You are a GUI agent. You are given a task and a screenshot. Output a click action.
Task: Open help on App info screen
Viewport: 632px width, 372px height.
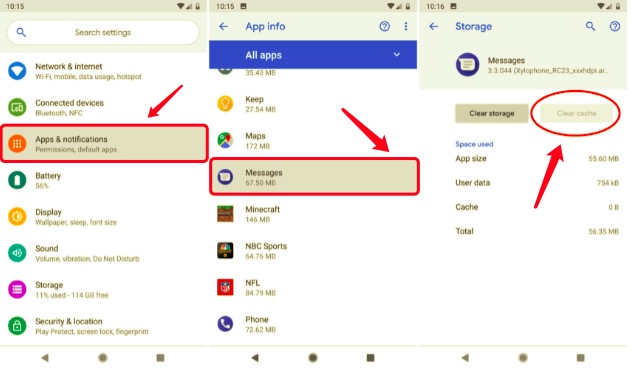click(385, 27)
